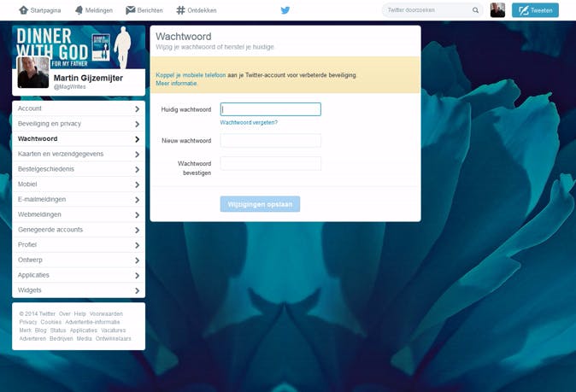Expand the Kaarten en verzendgegevens chevron
The height and width of the screenshot is (392, 576).
[x=137, y=155]
